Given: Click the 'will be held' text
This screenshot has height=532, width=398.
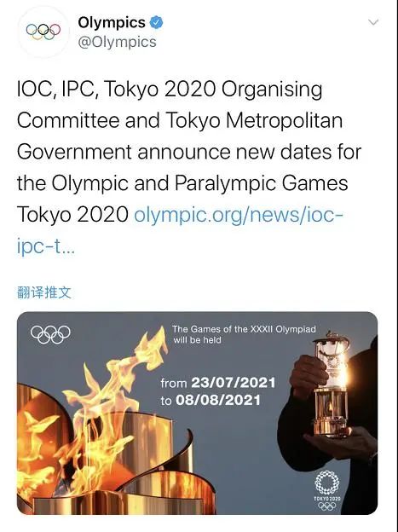Looking at the screenshot, I should [x=197, y=340].
